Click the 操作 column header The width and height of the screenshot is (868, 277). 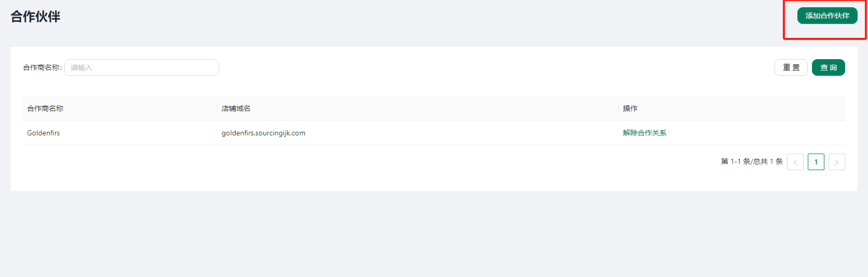click(x=630, y=108)
